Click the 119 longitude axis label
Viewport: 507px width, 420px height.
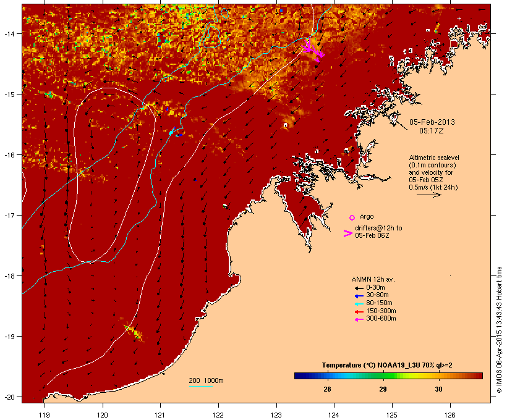coord(45,415)
